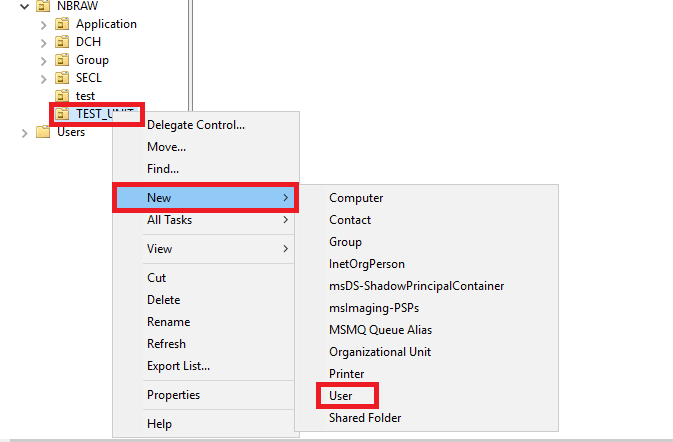The height and width of the screenshot is (442, 673).
Task: Click the Application OU folder icon
Action: pos(62,24)
